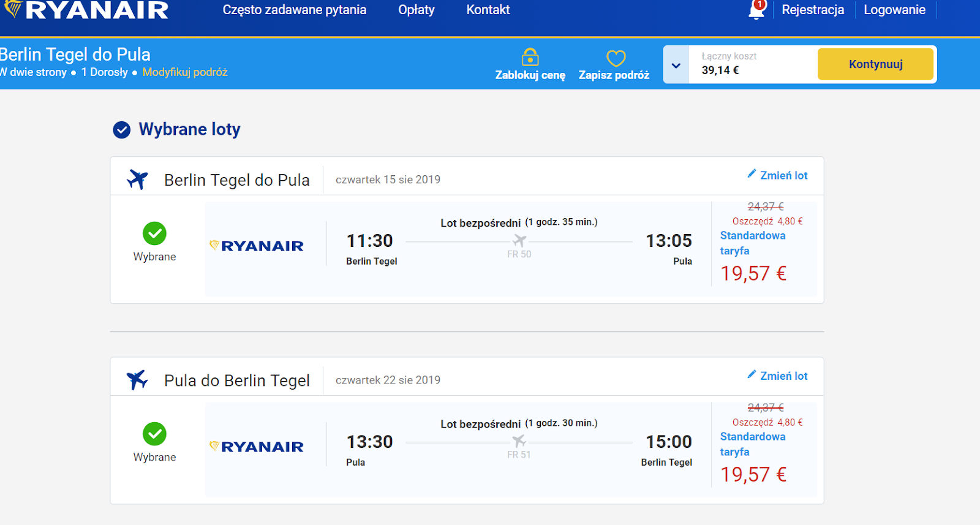Image resolution: width=980 pixels, height=525 pixels.
Task: Click pencil icon for the 15 sie flight
Action: pos(752,174)
